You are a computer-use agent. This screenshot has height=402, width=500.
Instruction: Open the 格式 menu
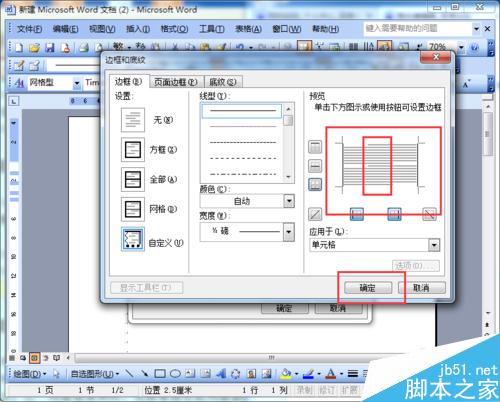point(174,29)
